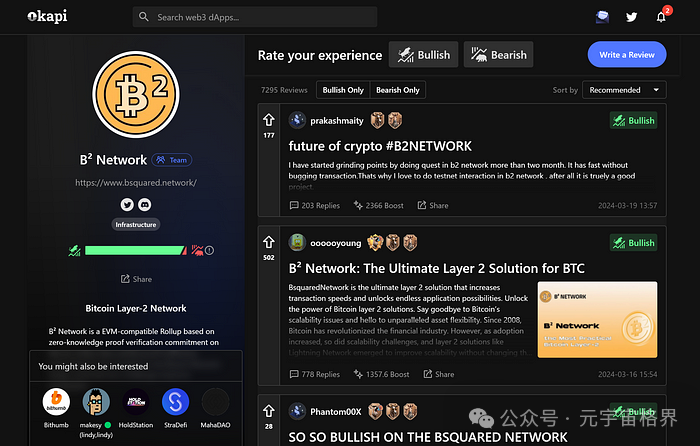Click first badge next to oooooyoung
The width and height of the screenshot is (700, 446).
(x=375, y=243)
